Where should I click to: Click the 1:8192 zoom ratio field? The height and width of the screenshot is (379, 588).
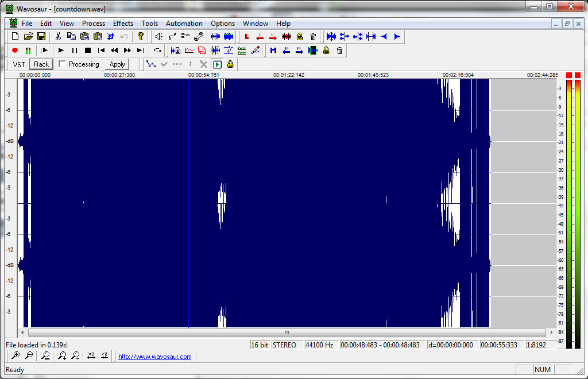pyautogui.click(x=540, y=345)
